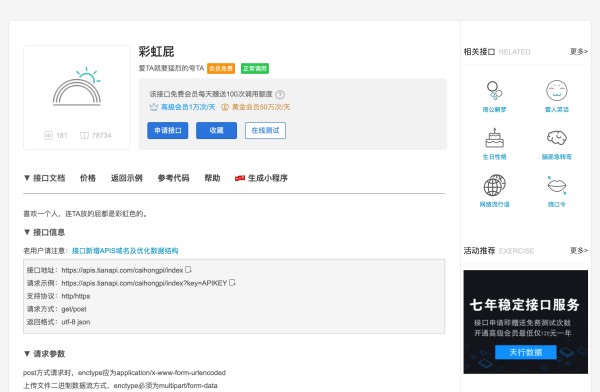The image size is (600, 392).
Task: Switch to the 价格 tab
Action: coord(88,178)
